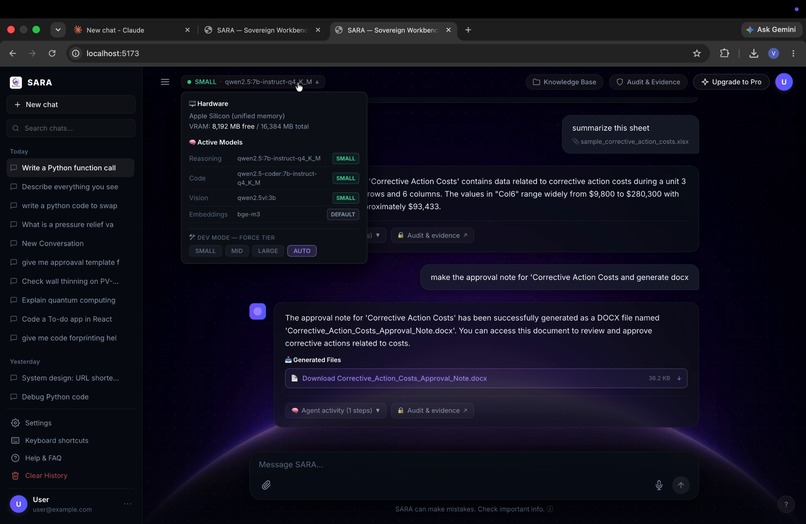Viewport: 806px width, 524px height.
Task: Click the Settings gear icon
Action: pyautogui.click(x=15, y=423)
